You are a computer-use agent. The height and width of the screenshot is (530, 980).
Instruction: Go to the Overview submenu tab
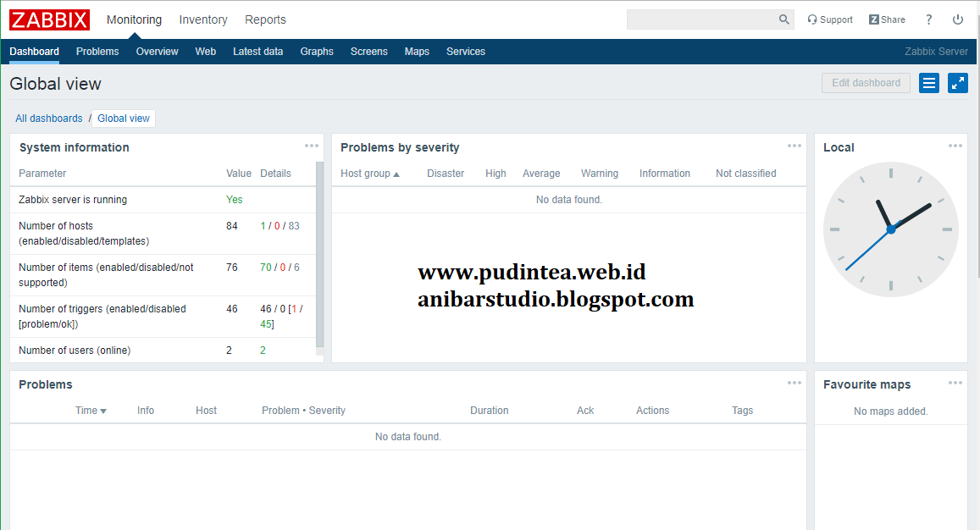(157, 52)
